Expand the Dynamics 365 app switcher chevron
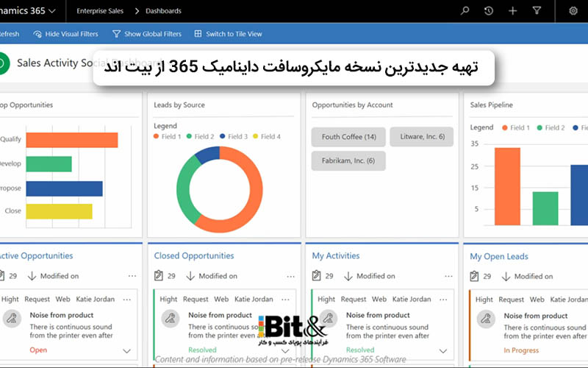Viewport: 588px width, 368px height. [x=52, y=11]
